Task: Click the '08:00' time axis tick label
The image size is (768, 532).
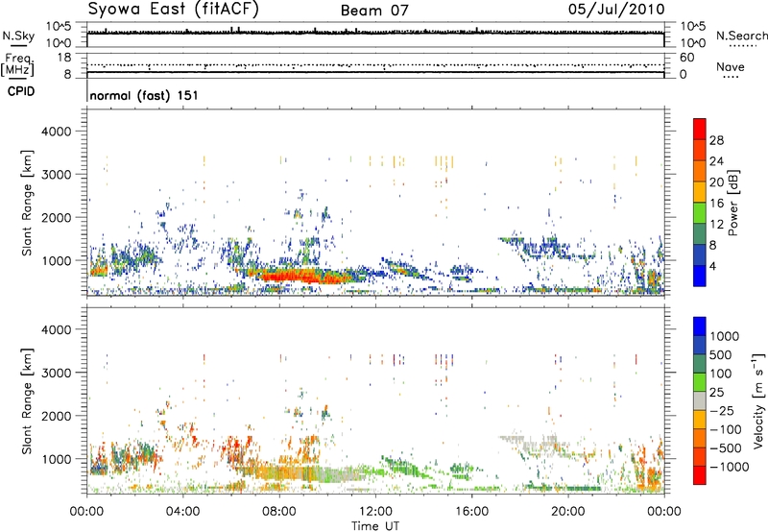Action: coord(279,512)
